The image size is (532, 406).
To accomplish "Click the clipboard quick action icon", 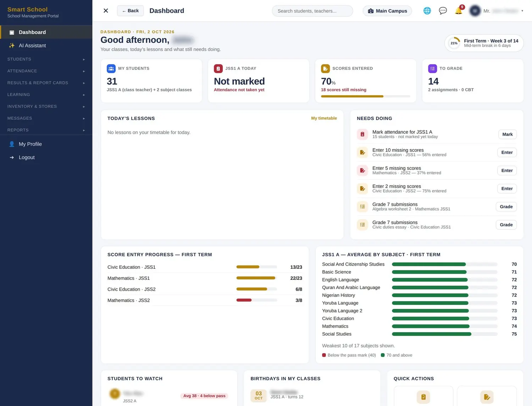I will [423, 397].
